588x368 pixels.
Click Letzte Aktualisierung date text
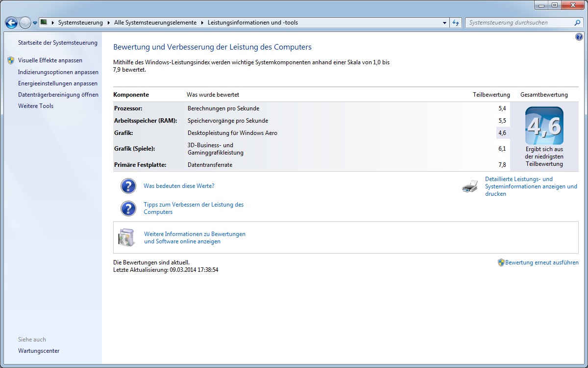[166, 270]
